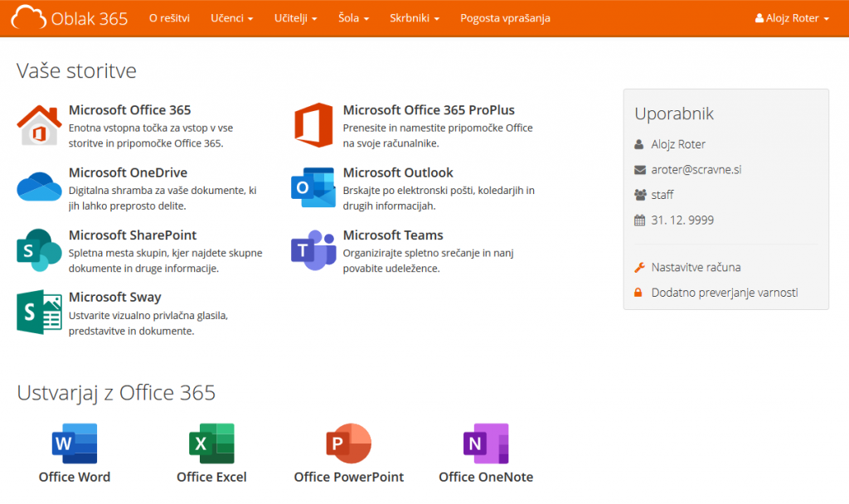
Task: Launch the Microsoft Teams icon
Action: click(313, 250)
